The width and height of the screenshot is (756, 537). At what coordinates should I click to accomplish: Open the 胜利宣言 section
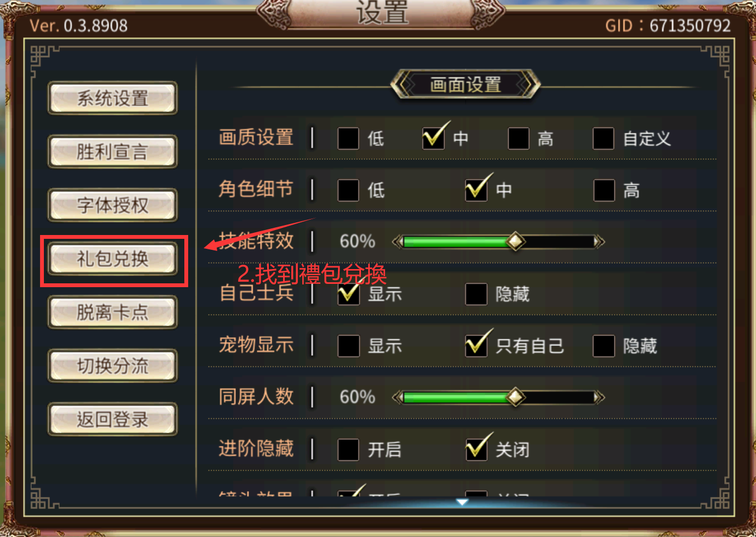112,152
